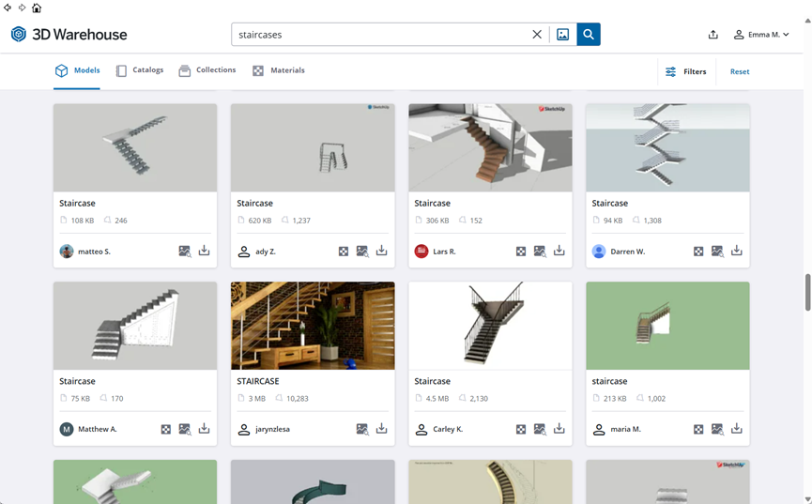This screenshot has height=504, width=812.
Task: Open image search via camera icon
Action: (562, 35)
